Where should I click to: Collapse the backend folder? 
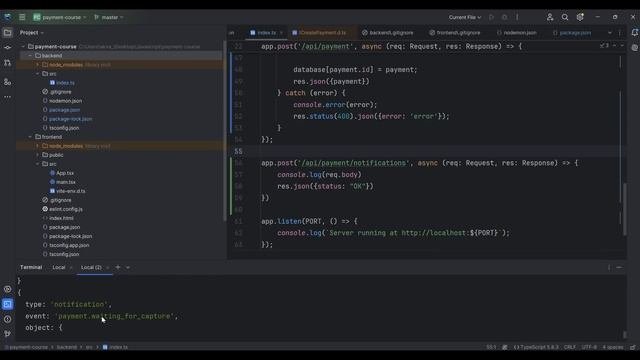pos(30,56)
